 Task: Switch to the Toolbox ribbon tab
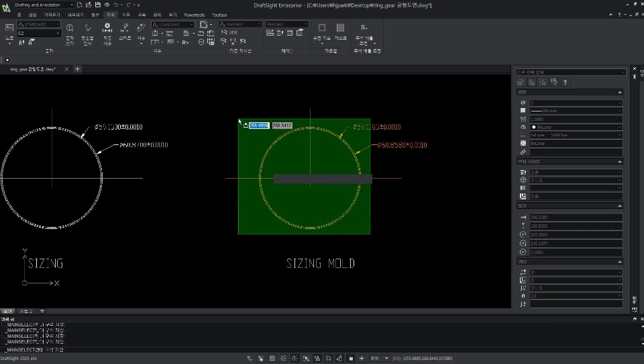click(x=219, y=14)
